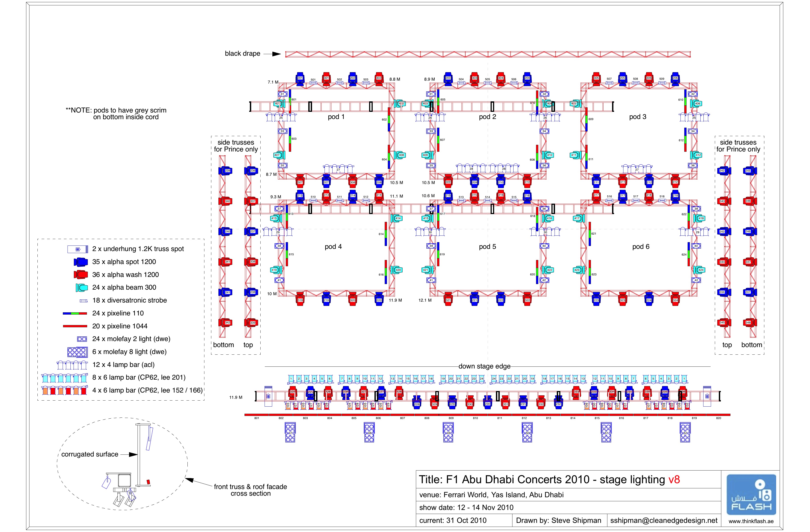Select alpha spot icon in legend
This screenshot has height=532, width=810.
point(81,262)
